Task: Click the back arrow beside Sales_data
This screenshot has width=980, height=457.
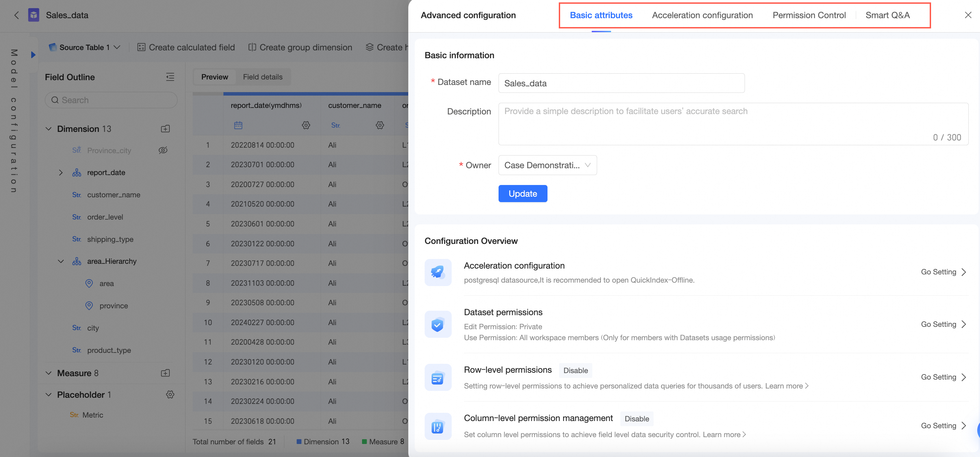Action: coord(16,15)
